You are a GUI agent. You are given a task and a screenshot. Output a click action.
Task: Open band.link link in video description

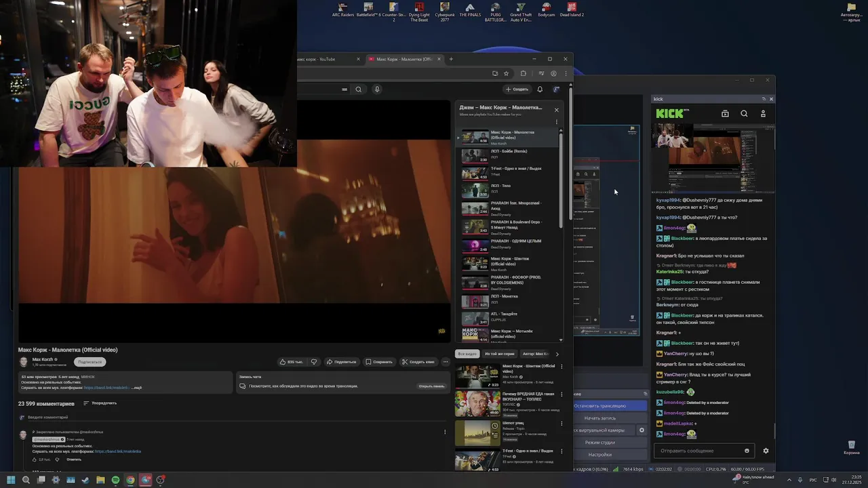[106, 388]
